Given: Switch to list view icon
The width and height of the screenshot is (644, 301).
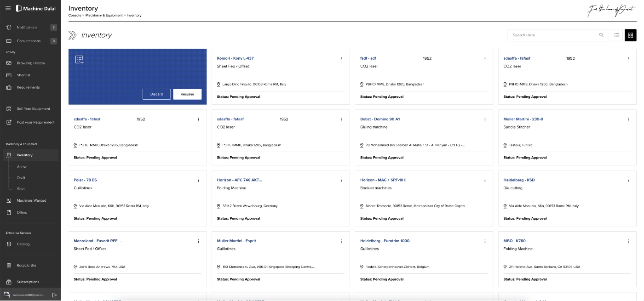Looking at the screenshot, I should [x=617, y=35].
